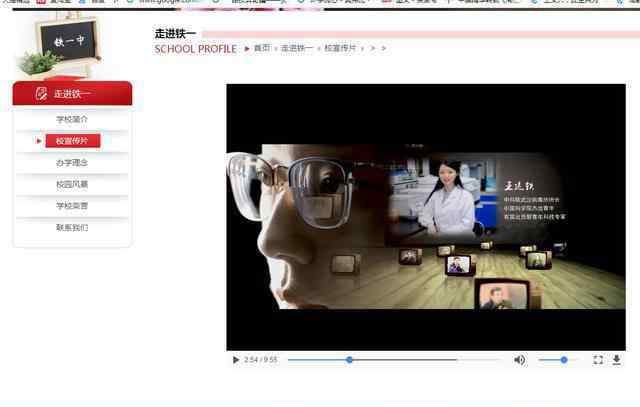Open 校园风景 sidebar item
Image resolution: width=640 pixels, height=407 pixels.
(72, 184)
